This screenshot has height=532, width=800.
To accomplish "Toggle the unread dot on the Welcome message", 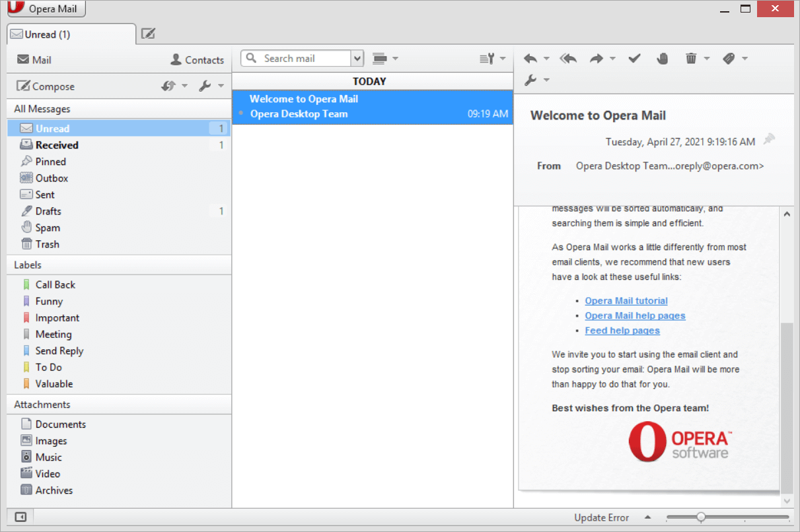I will coord(241,114).
